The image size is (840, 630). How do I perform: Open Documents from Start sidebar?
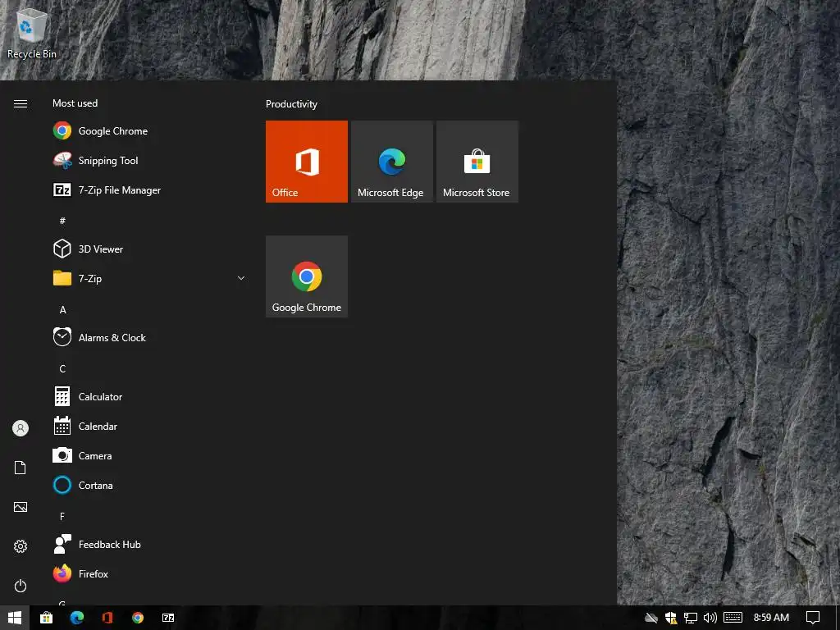tap(21, 468)
